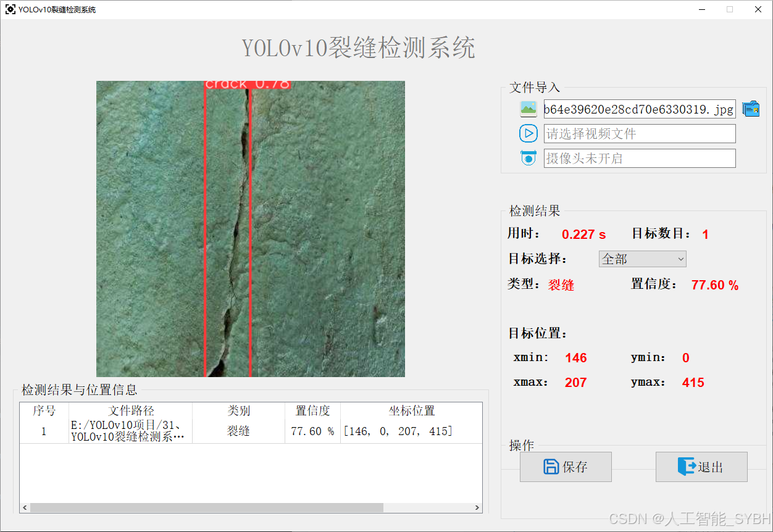Click the 坐标位置 column header
773x532 pixels.
(x=411, y=410)
